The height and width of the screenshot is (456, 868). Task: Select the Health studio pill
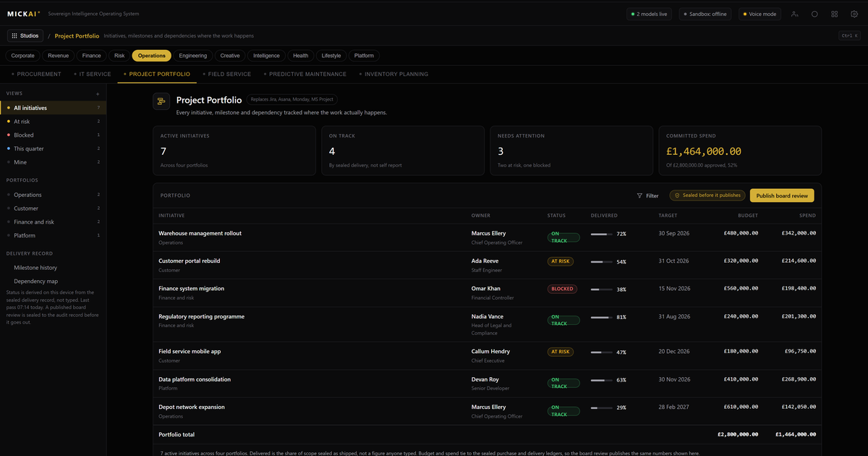click(300, 56)
